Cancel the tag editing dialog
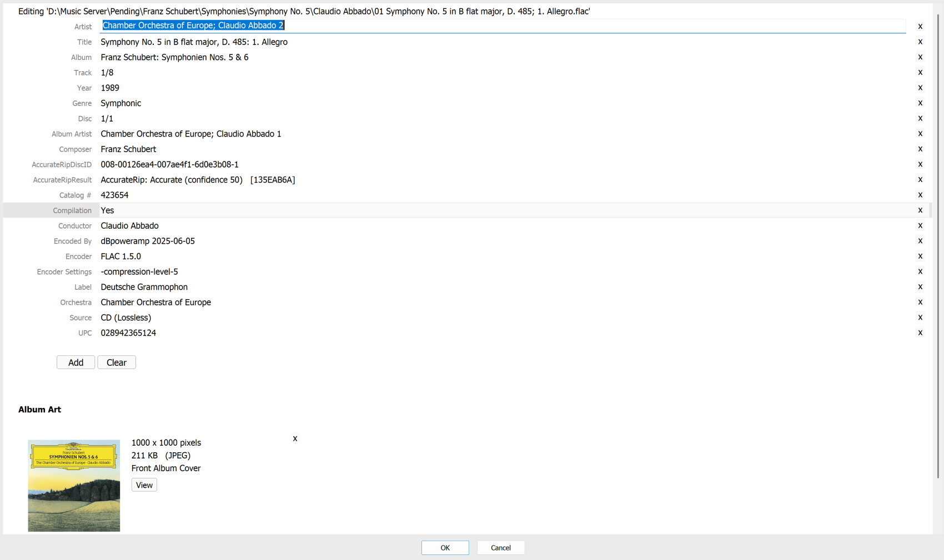 [500, 548]
